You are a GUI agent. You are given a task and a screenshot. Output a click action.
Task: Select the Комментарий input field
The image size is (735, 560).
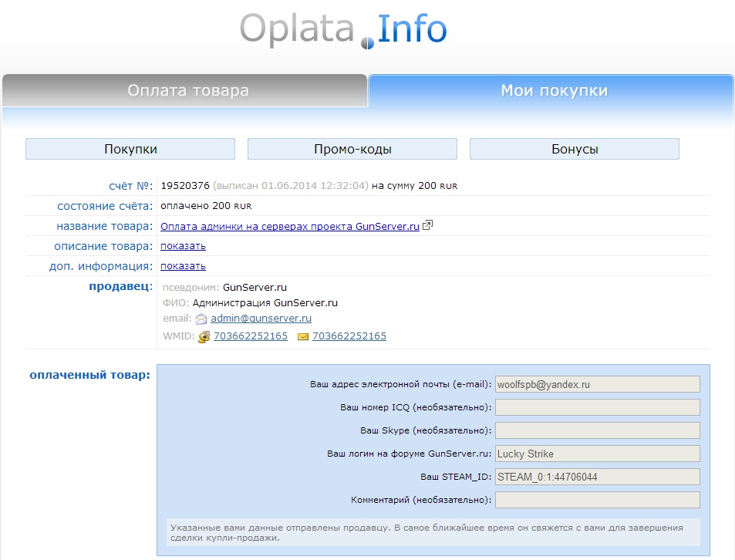[x=597, y=500]
